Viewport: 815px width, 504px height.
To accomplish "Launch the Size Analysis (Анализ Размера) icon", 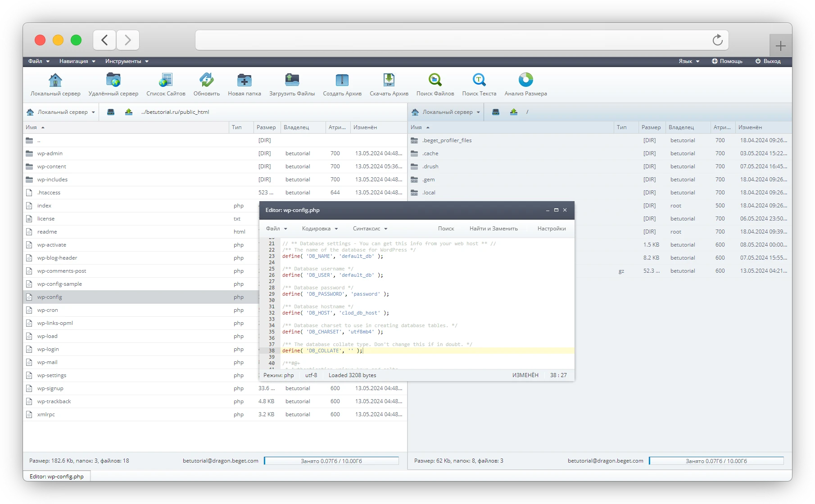I will pos(525,81).
